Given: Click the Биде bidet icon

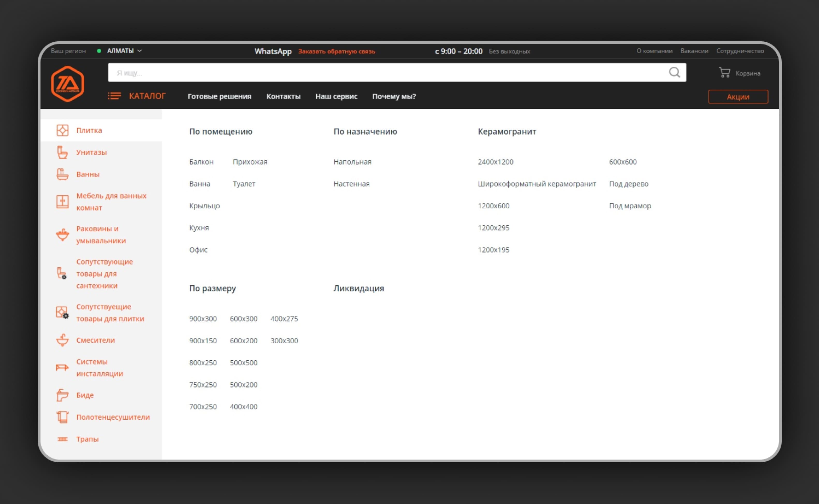Looking at the screenshot, I should point(62,395).
